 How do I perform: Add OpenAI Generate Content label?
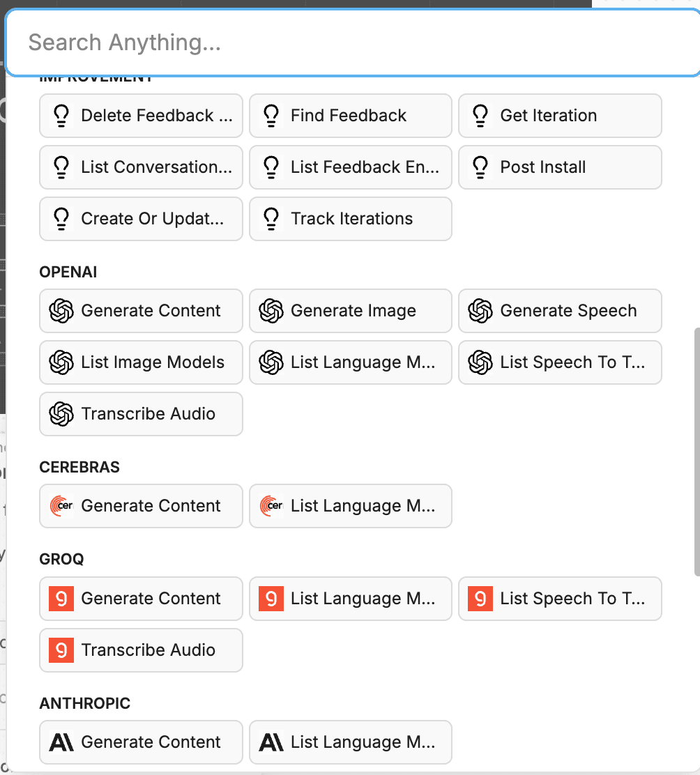[x=151, y=311]
